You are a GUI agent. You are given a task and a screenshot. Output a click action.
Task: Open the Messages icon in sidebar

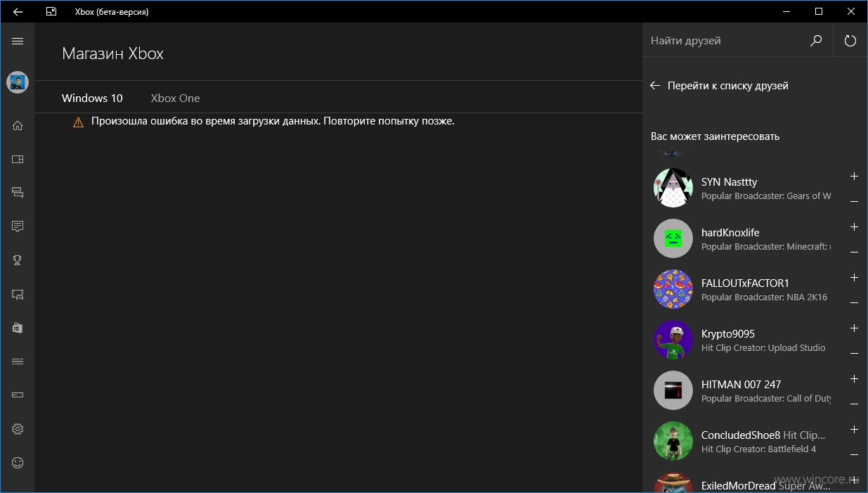tap(18, 226)
